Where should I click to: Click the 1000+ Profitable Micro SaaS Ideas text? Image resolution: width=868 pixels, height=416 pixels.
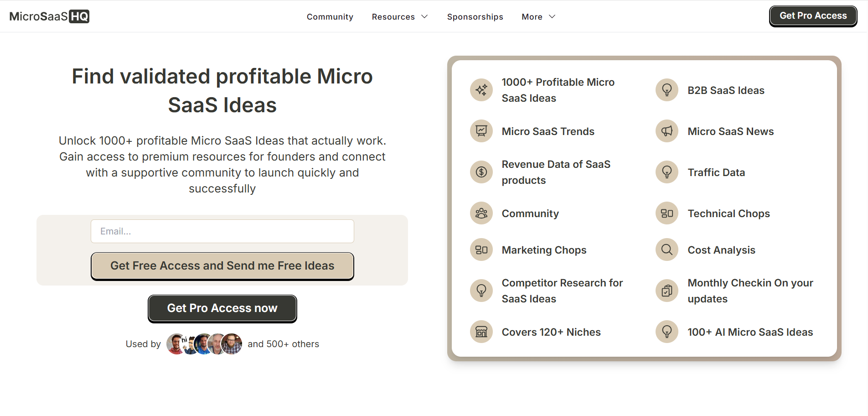tap(558, 90)
